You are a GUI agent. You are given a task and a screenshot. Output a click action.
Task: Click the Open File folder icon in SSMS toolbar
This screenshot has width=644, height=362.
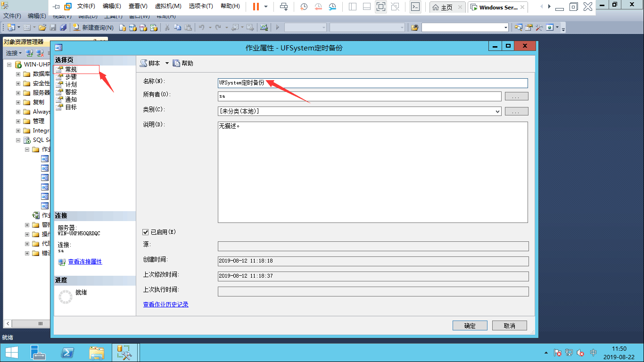click(x=42, y=27)
